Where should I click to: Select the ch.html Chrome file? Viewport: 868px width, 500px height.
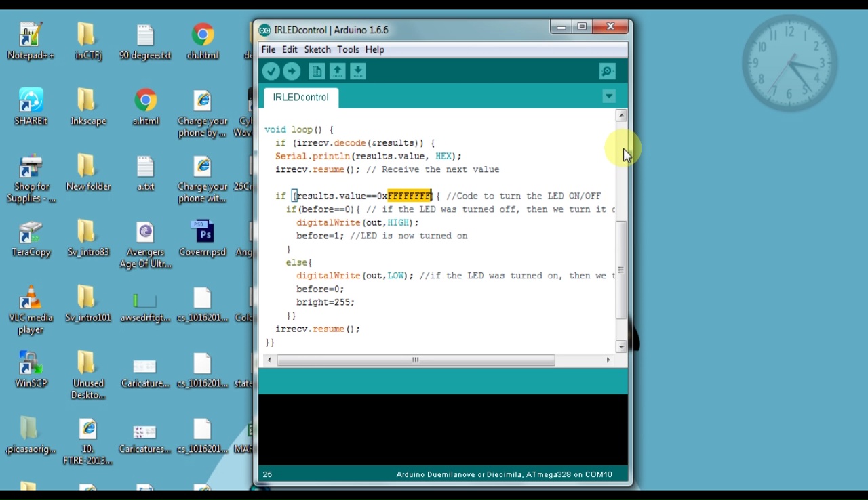tap(203, 41)
